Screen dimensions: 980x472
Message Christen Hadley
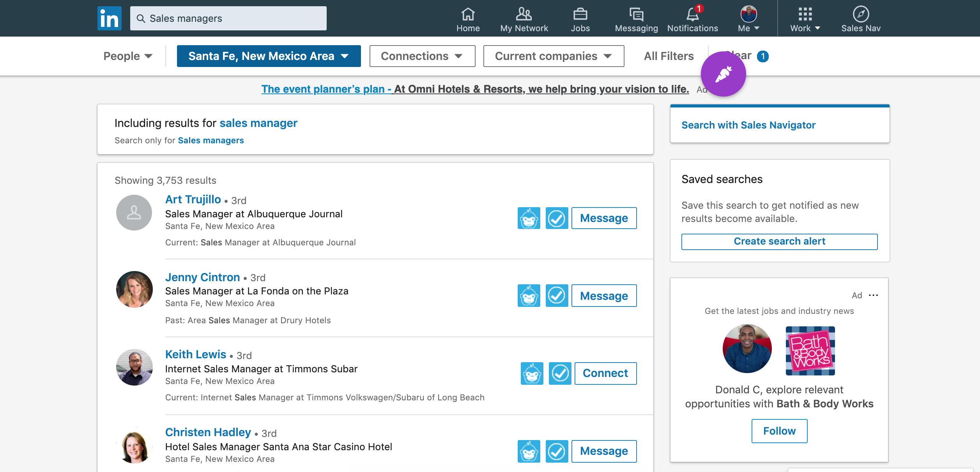pyautogui.click(x=604, y=451)
